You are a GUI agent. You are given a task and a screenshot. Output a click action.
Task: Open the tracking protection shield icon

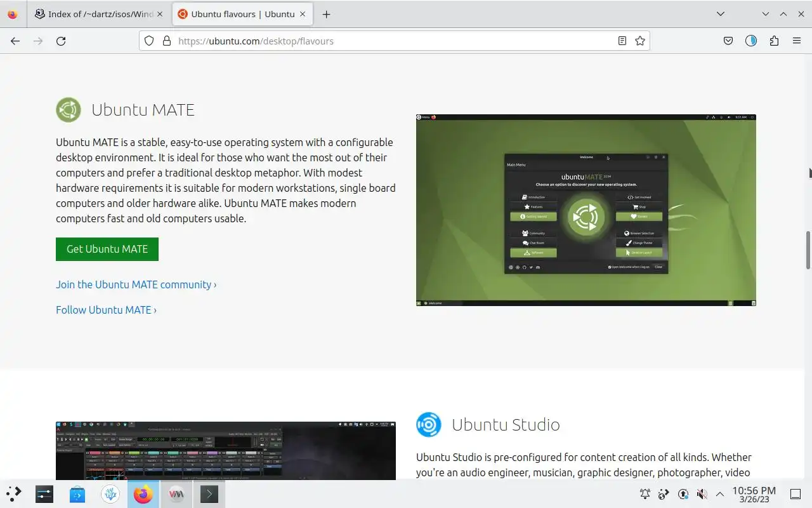coord(149,41)
